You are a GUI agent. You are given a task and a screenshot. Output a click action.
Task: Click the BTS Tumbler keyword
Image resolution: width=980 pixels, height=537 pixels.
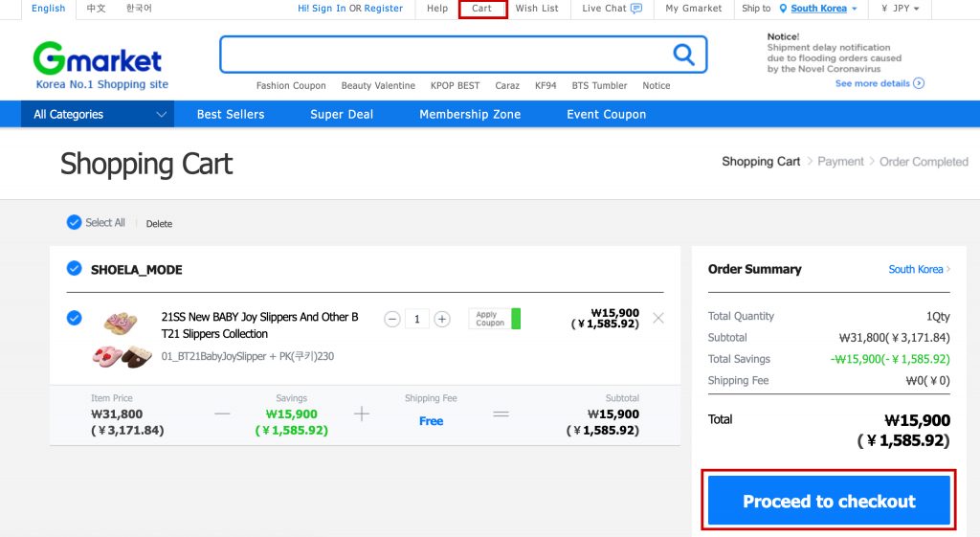tap(599, 85)
